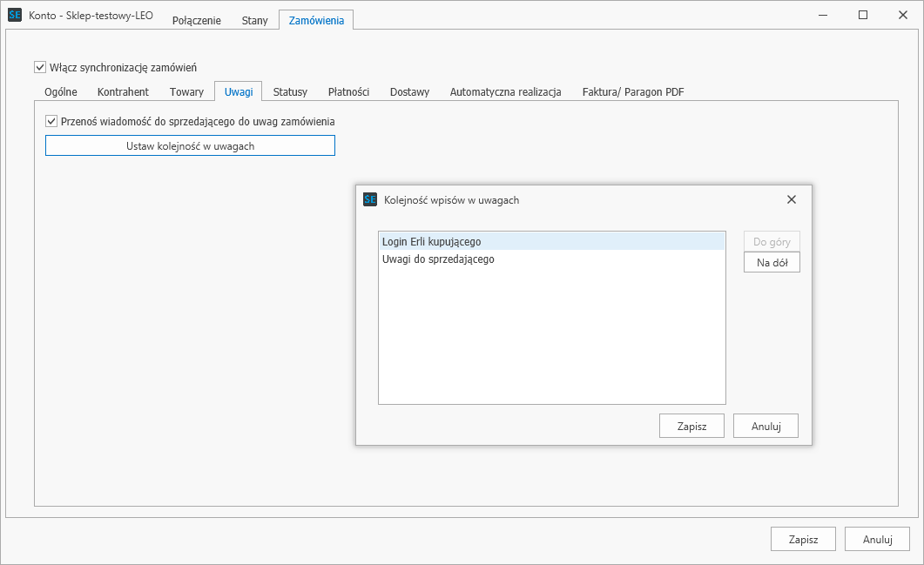Screen dimensions: 924x565
Task: Click Zapisz in the main window footer
Action: 803,539
